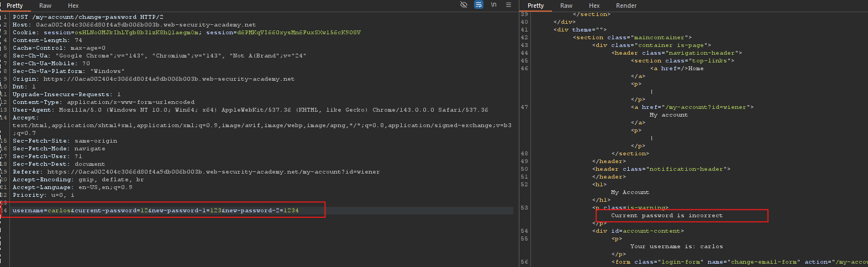
Task: Toggle the \n show line breaks icon
Action: click(493, 4)
